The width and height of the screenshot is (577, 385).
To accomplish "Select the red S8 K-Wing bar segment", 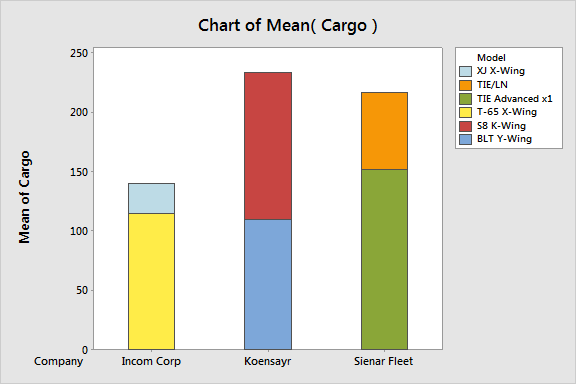I will coord(268,146).
